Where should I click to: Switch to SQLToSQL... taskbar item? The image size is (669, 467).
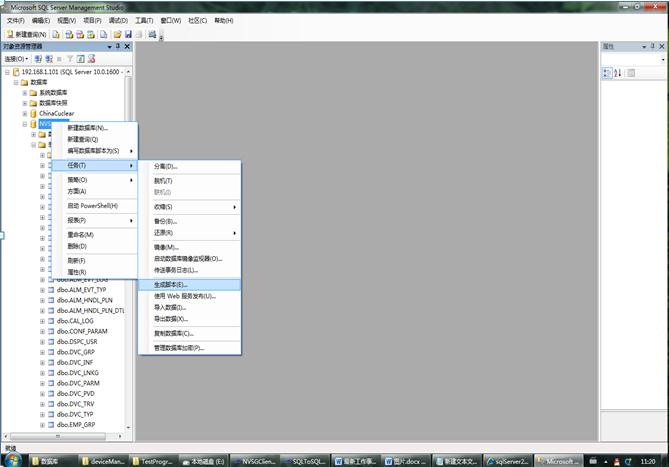305,461
